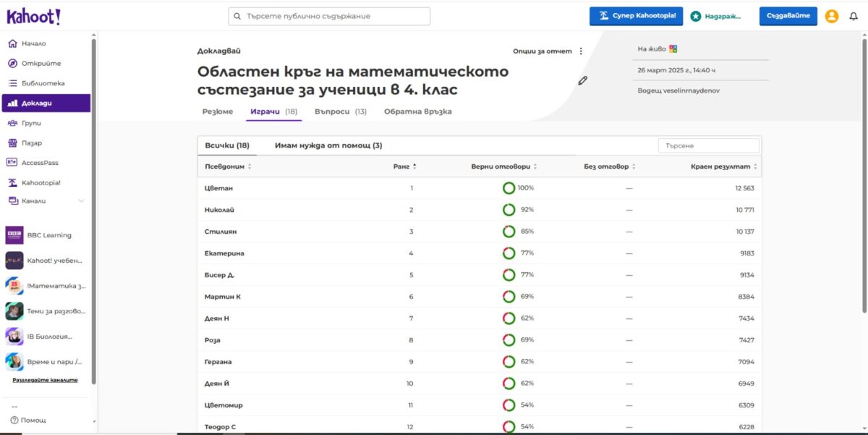Expand the Канали chevron
This screenshot has height=435, width=868.
tap(81, 200)
